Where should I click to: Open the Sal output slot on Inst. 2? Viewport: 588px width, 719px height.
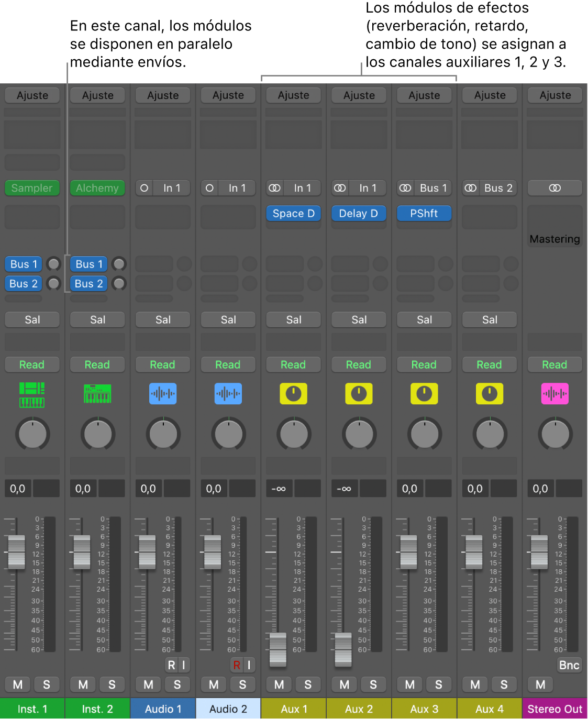point(97,319)
